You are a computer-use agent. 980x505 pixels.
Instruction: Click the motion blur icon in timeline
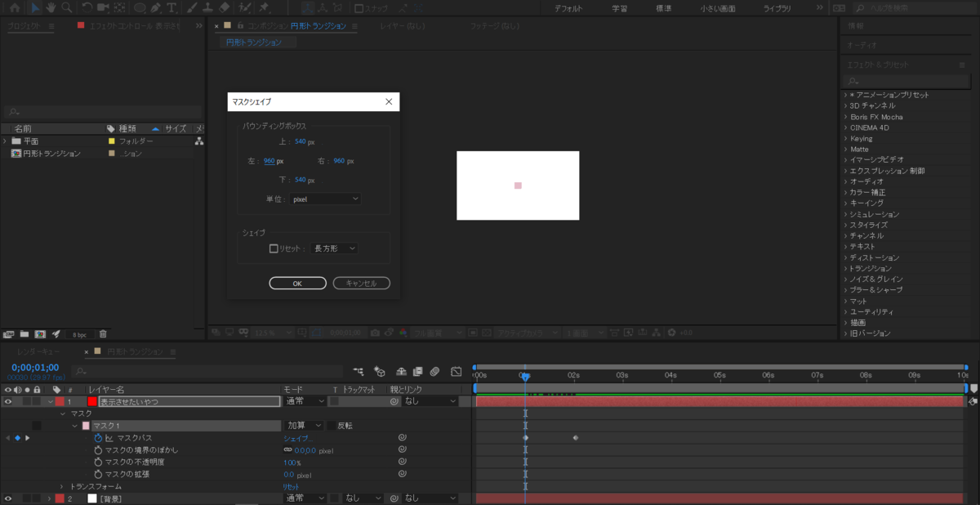coord(435,371)
